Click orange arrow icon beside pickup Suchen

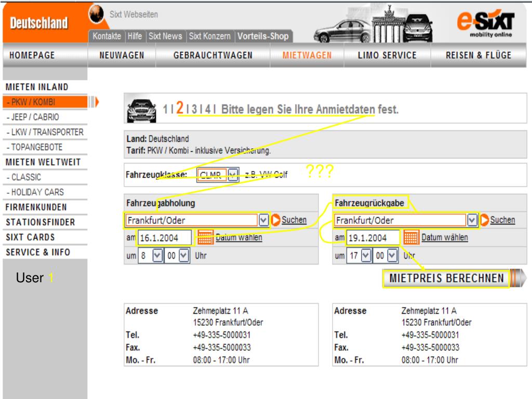[x=276, y=220]
